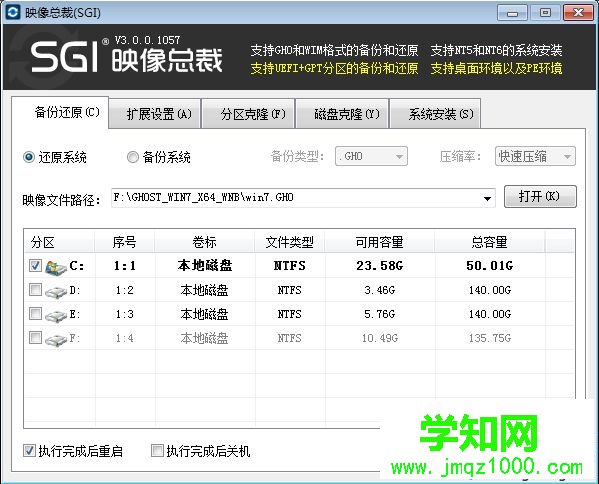This screenshot has width=599, height=484.
Task: Click the C: row NTFS cell
Action: (290, 265)
